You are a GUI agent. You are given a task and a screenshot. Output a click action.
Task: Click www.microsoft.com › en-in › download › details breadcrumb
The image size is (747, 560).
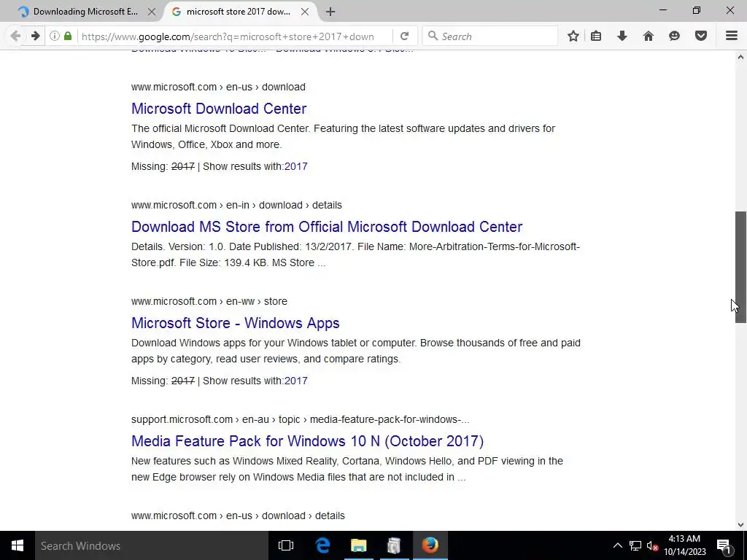coord(236,205)
